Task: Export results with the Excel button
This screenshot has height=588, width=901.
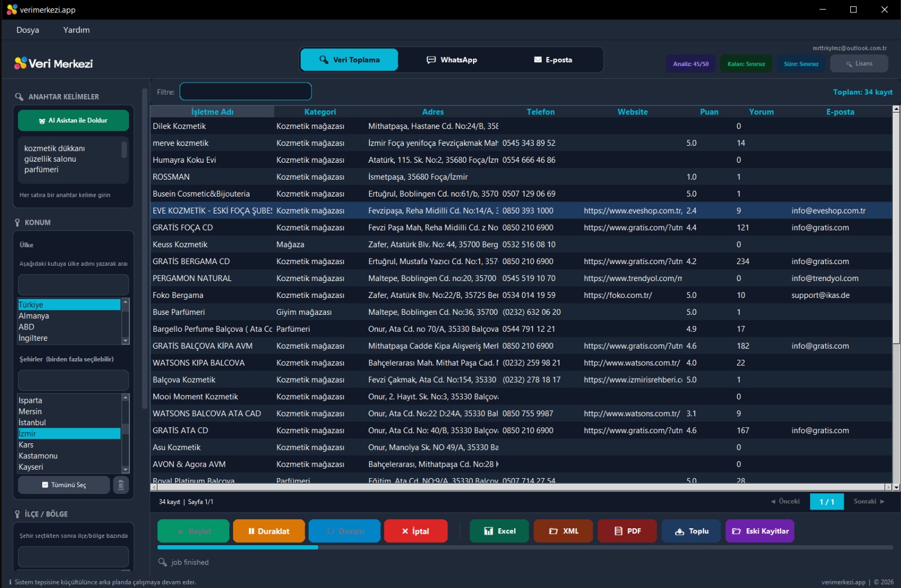Action: click(499, 531)
